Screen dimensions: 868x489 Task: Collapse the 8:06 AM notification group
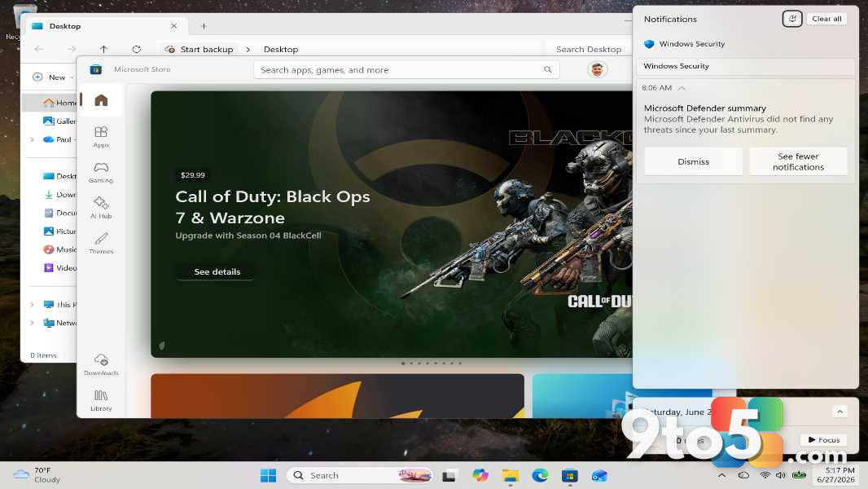click(x=682, y=88)
